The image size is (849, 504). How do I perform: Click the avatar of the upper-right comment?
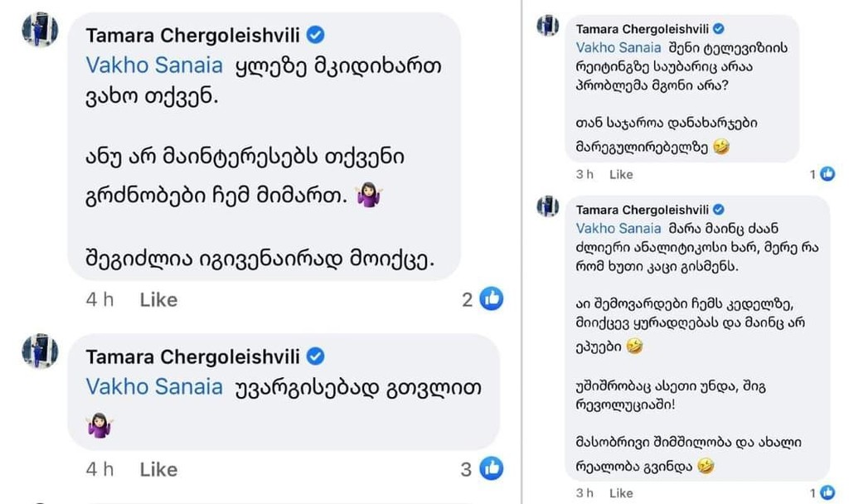(x=547, y=26)
